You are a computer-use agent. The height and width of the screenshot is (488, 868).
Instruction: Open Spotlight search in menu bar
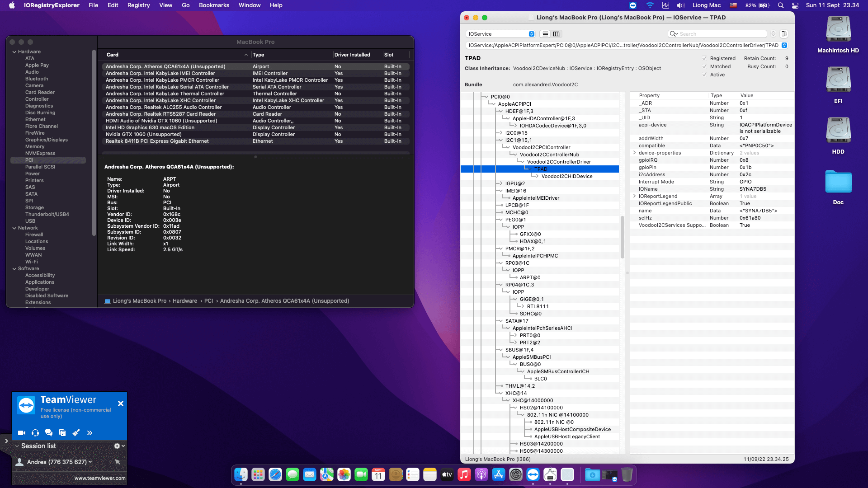tap(781, 5)
